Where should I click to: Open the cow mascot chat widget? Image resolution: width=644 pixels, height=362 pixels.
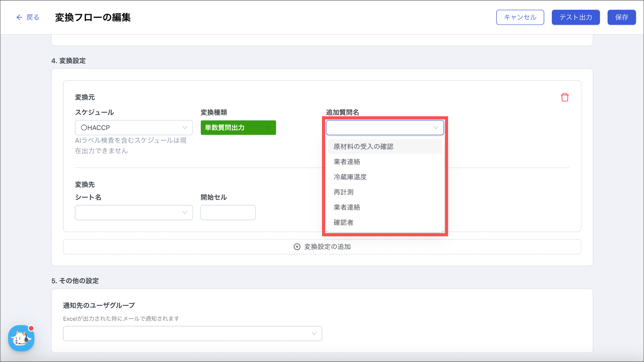(x=21, y=338)
